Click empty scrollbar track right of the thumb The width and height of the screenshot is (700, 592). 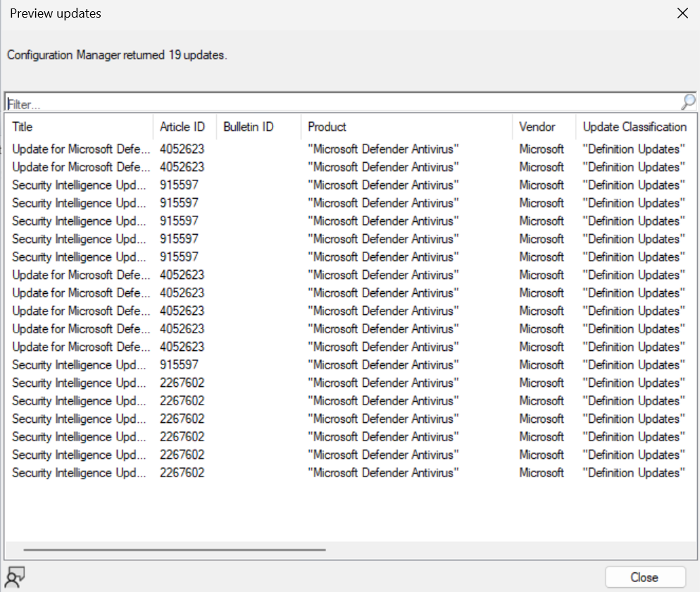pos(507,550)
